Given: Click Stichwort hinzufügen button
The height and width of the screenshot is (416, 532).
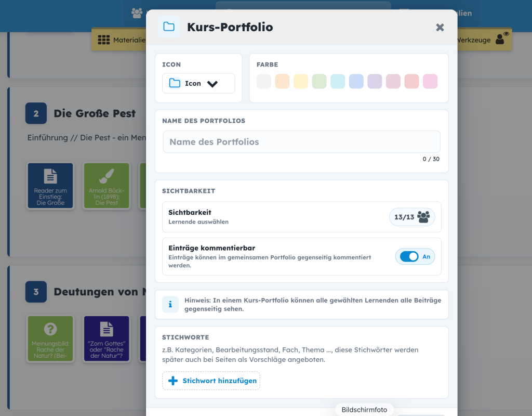Looking at the screenshot, I should click(x=211, y=381).
